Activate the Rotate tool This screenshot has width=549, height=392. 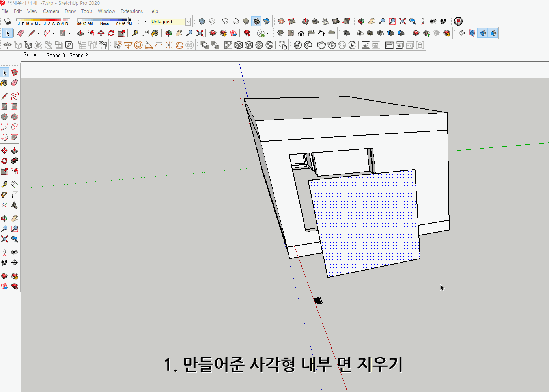point(4,161)
